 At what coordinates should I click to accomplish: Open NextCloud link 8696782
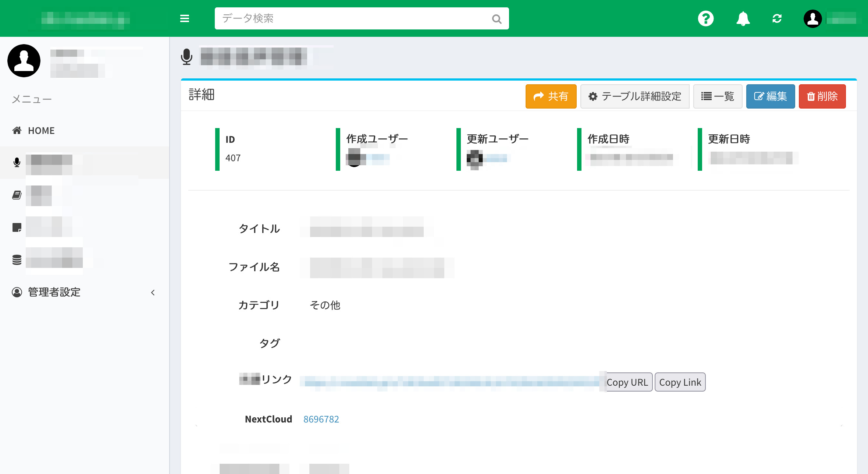tap(321, 419)
